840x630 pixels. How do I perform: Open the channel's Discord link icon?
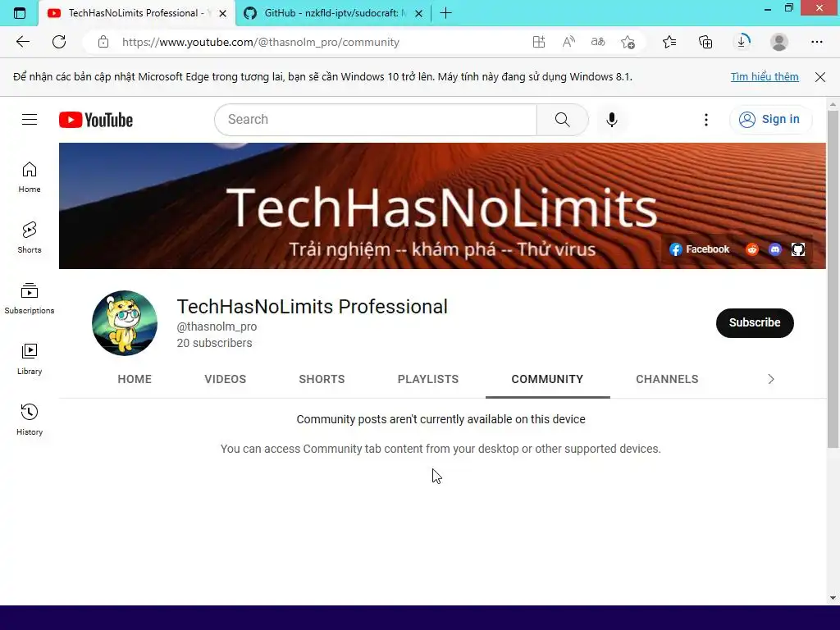pos(775,249)
